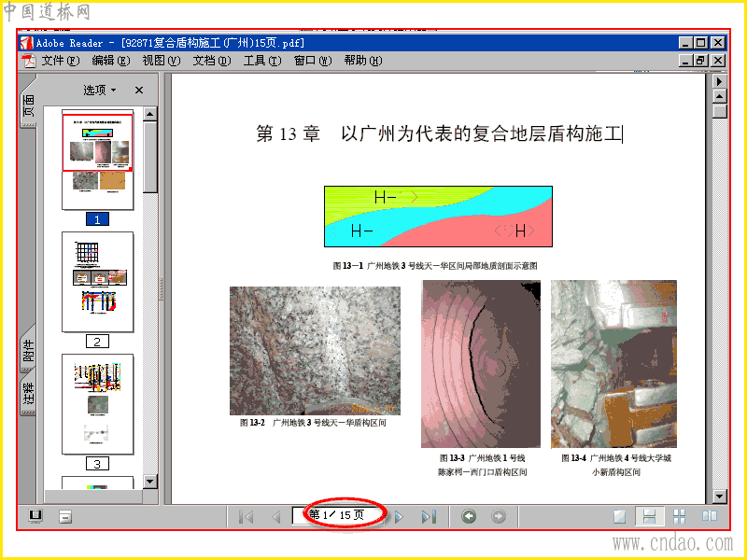Click the green previous view button
The image size is (747, 560).
(469, 516)
